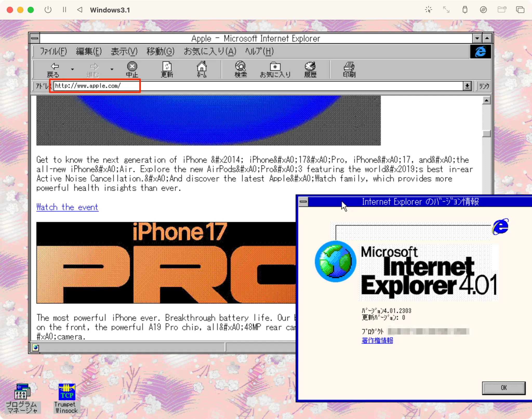Viewport: 532px width, 419px height.
Task: Show History (履歴) toolbar icon
Action: [x=310, y=70]
